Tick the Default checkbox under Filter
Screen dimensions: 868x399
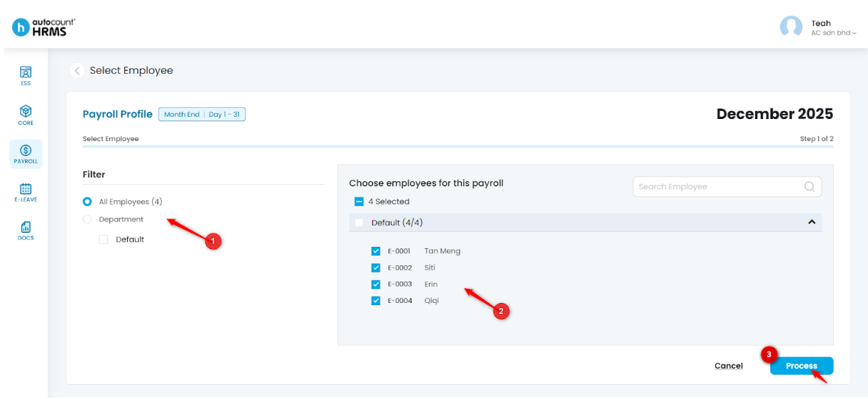click(103, 239)
